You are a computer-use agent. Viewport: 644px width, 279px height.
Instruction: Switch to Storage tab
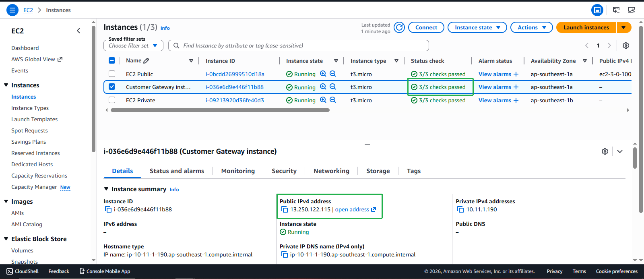(378, 171)
